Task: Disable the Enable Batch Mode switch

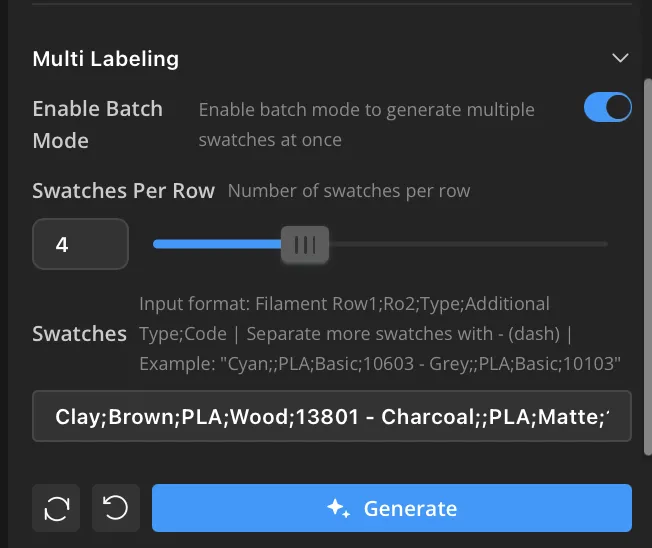Action: tap(608, 107)
